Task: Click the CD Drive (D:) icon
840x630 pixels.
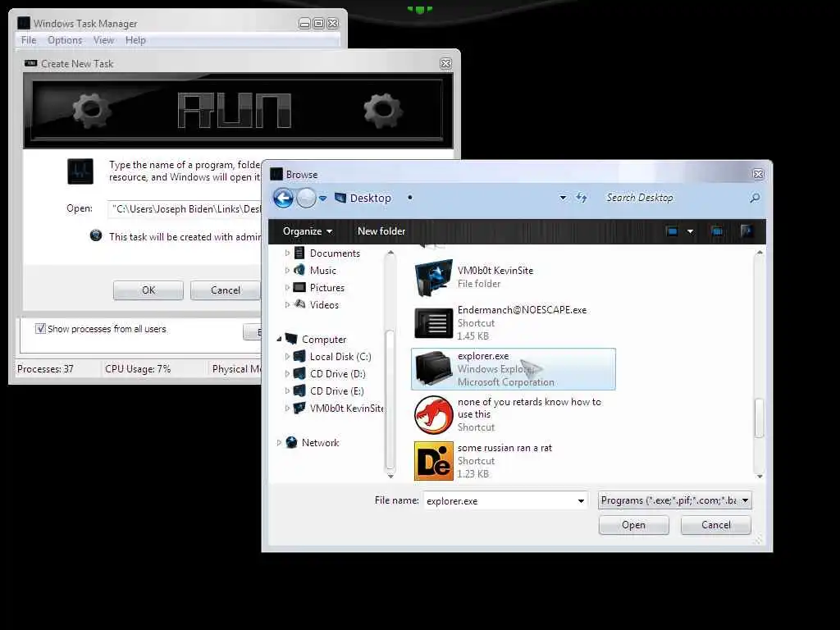Action: [x=300, y=374]
